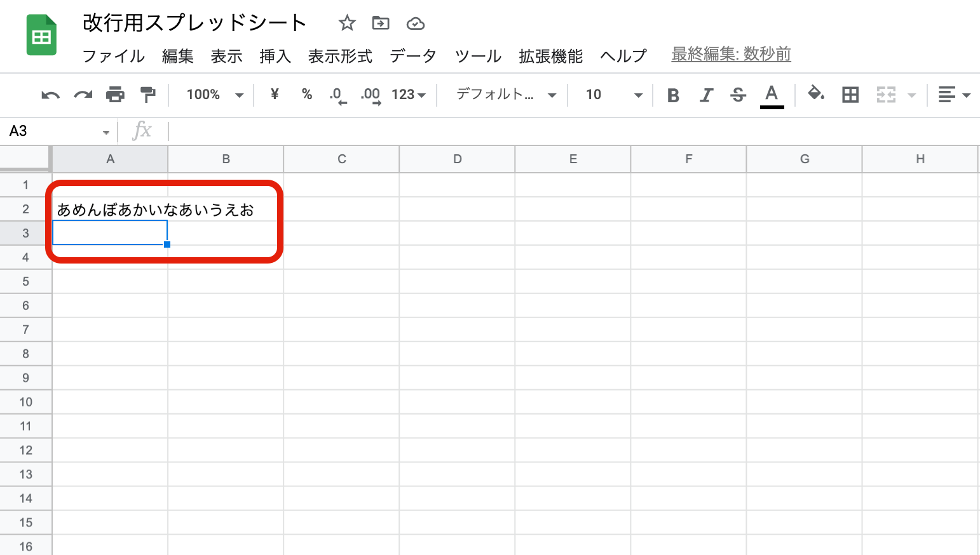Image resolution: width=980 pixels, height=555 pixels.
Task: Open the borders tool
Action: pyautogui.click(x=850, y=95)
